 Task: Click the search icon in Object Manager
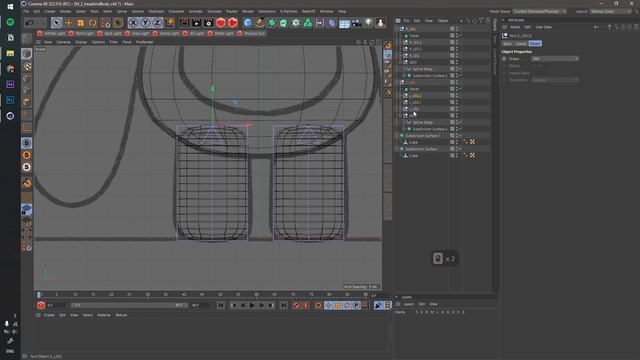[x=468, y=20]
